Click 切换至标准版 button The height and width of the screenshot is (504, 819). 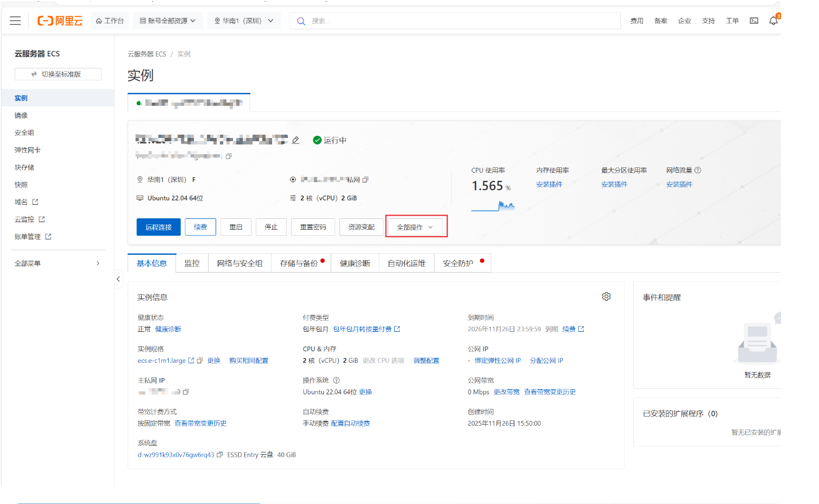click(x=58, y=74)
